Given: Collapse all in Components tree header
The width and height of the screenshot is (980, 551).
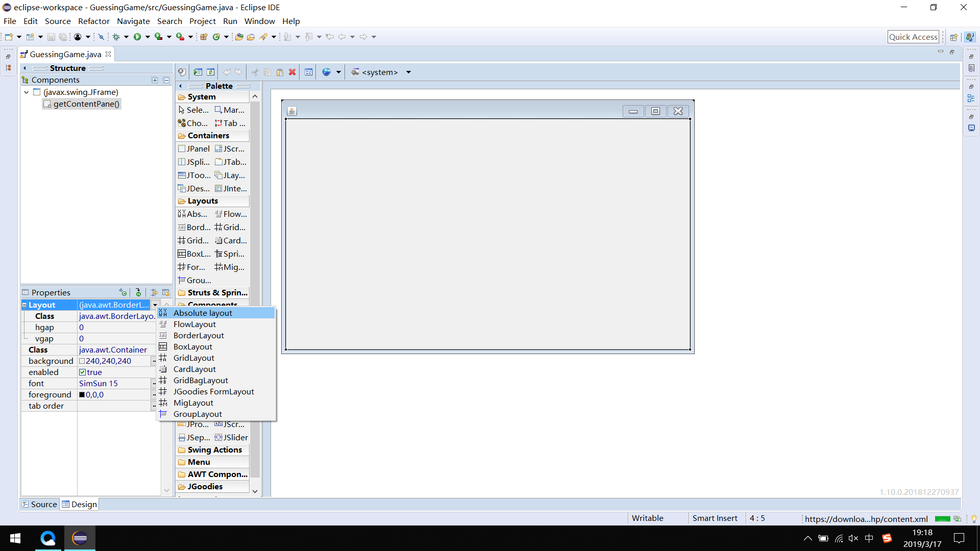Looking at the screenshot, I should coord(166,80).
